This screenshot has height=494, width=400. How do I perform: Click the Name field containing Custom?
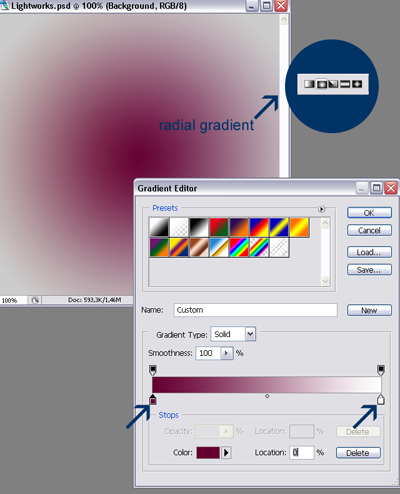point(255,310)
